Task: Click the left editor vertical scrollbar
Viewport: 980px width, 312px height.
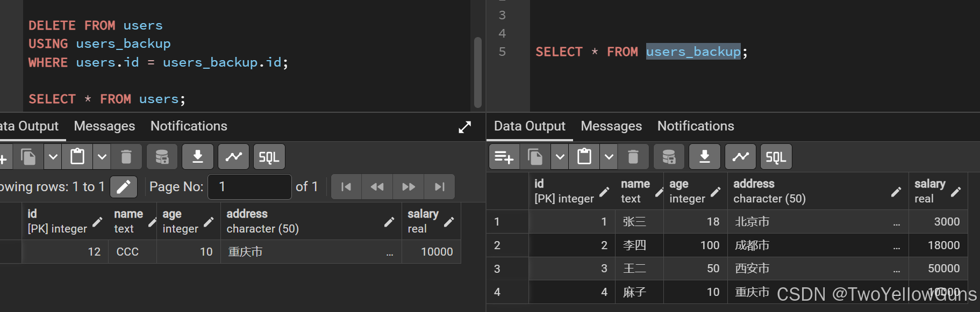Action: pos(477,72)
